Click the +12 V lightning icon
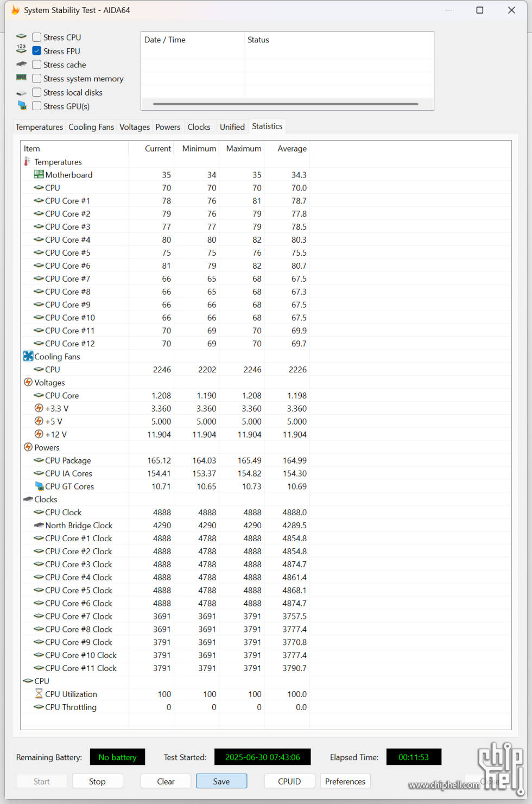The width and height of the screenshot is (532, 804). 39,434
